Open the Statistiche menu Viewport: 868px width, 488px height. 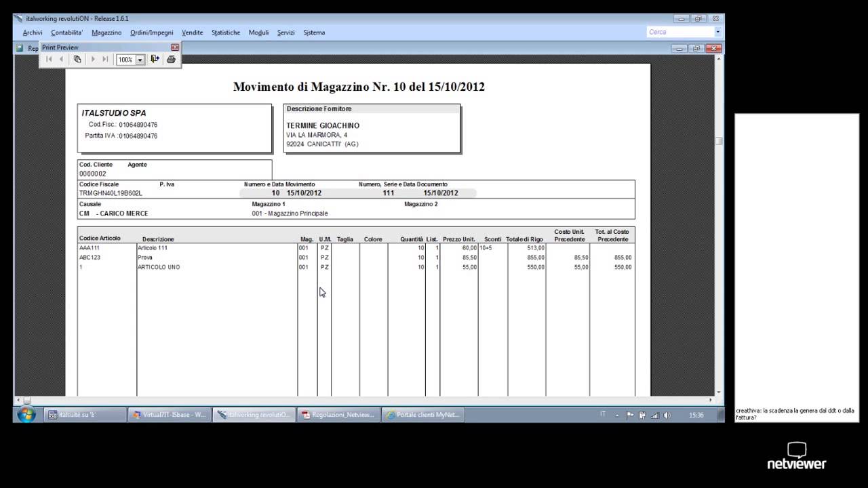pyautogui.click(x=226, y=33)
